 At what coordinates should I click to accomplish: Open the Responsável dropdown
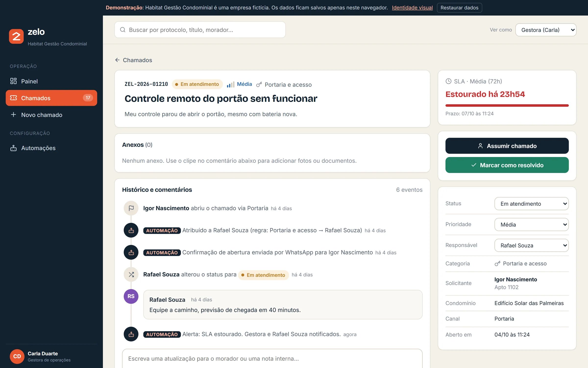(531, 245)
